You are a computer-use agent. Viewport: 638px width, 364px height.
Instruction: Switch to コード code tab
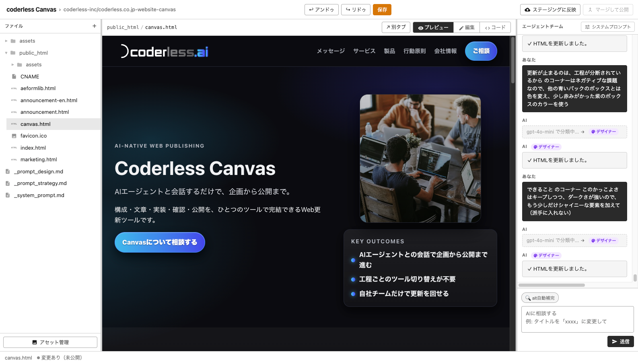click(x=495, y=27)
